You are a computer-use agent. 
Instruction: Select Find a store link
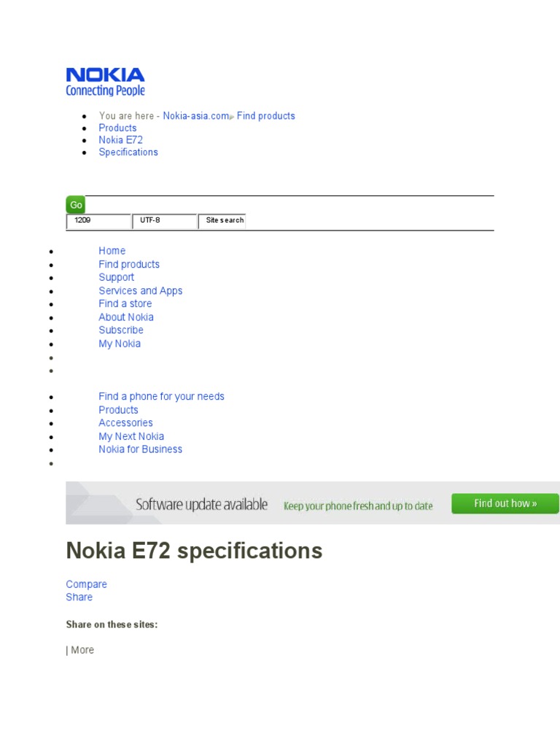(x=125, y=303)
